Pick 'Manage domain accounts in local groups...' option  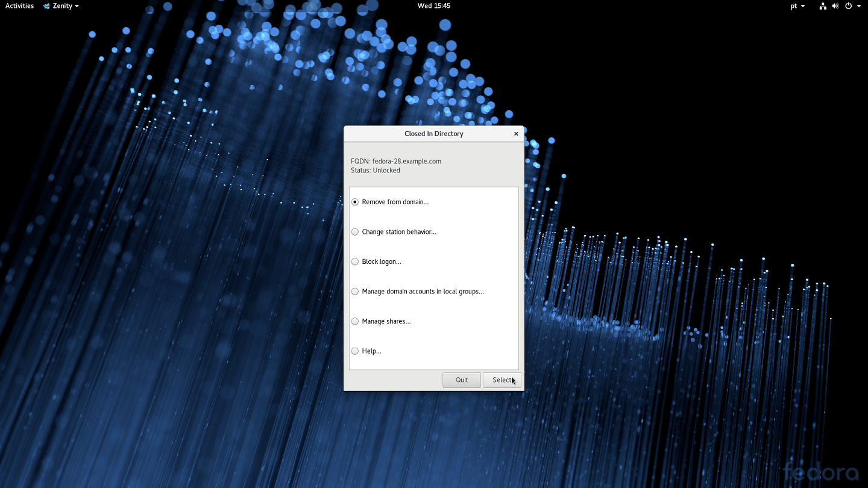click(x=355, y=292)
